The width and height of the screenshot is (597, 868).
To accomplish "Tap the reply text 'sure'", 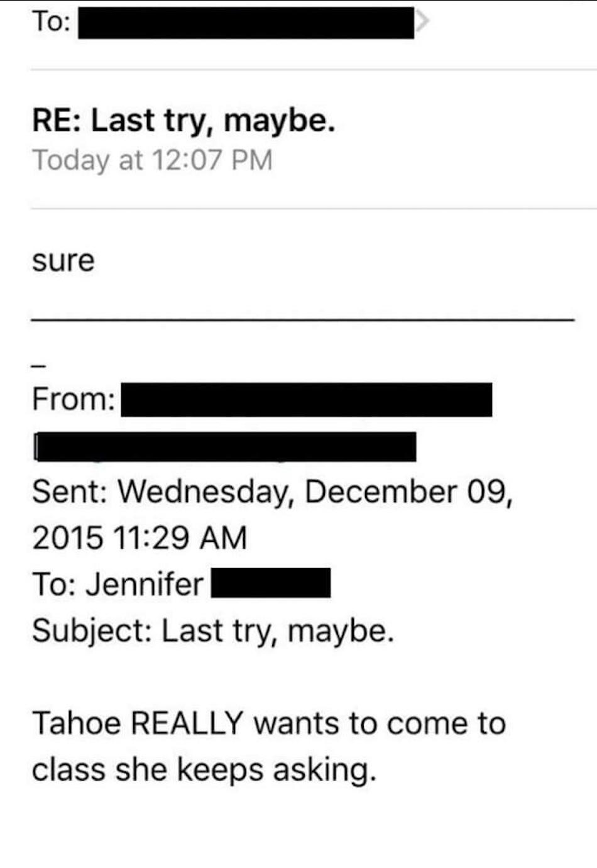I will (63, 260).
